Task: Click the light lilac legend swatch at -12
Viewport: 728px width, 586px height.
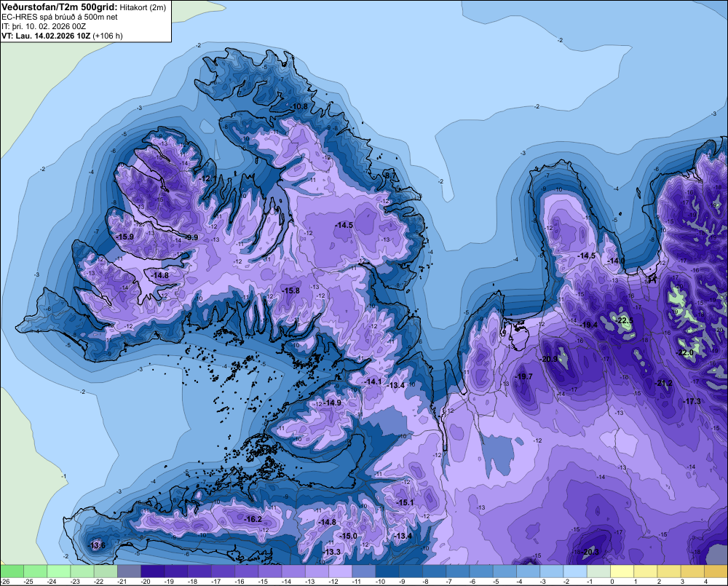Action: click(340, 571)
